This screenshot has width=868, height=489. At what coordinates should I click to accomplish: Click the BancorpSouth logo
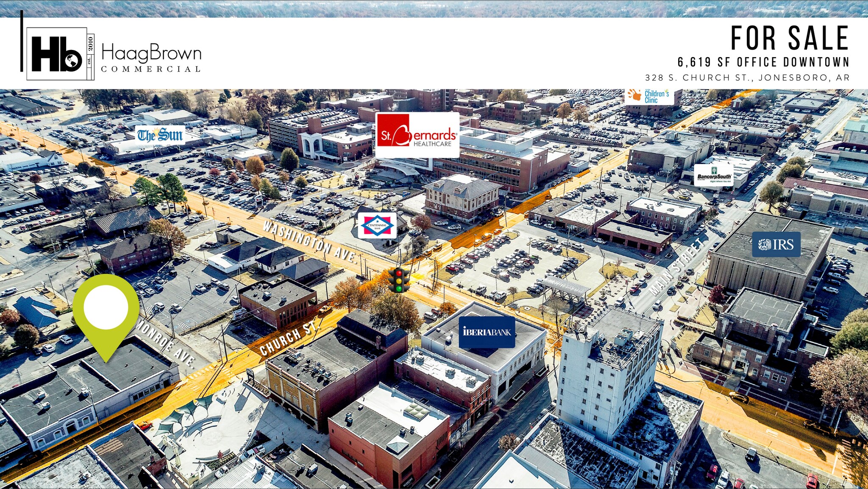(x=714, y=175)
